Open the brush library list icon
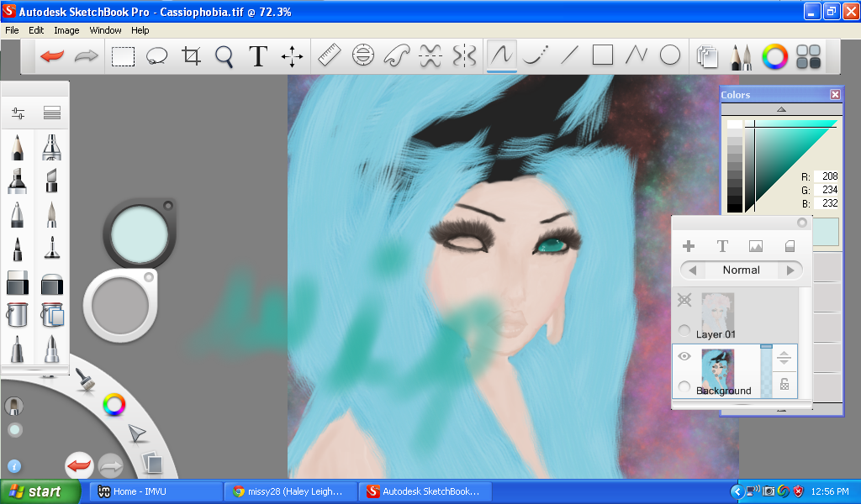The image size is (861, 504). 52,113
